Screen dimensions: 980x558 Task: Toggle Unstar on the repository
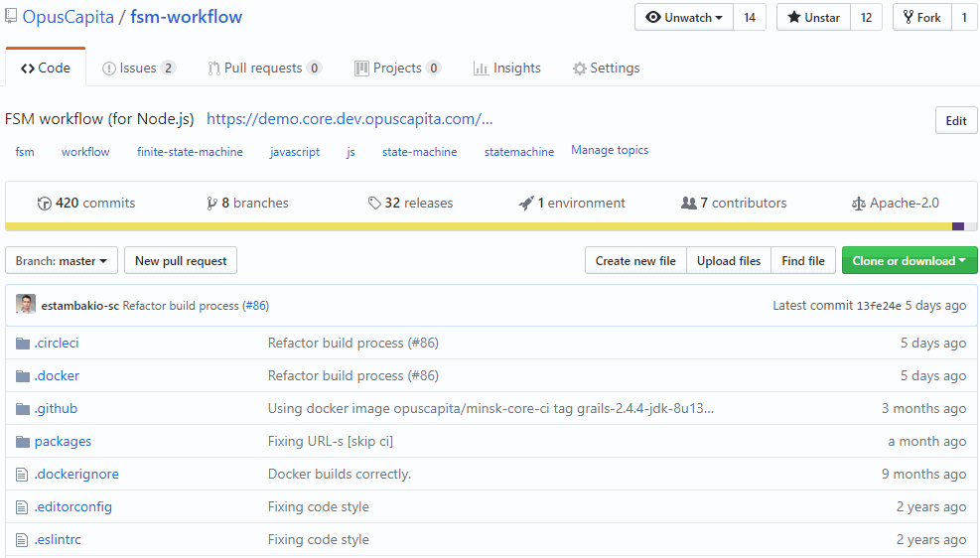click(x=813, y=18)
